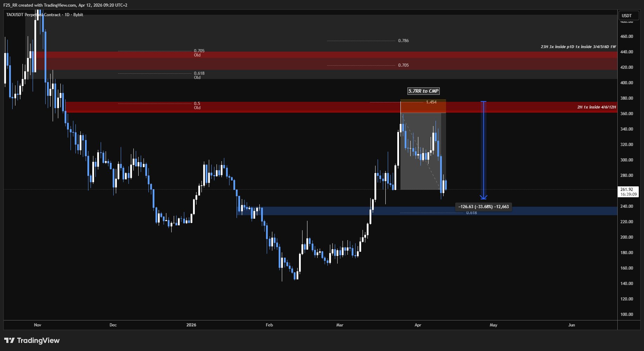Select the blue vertical price-range measurement arrow

pos(483,150)
